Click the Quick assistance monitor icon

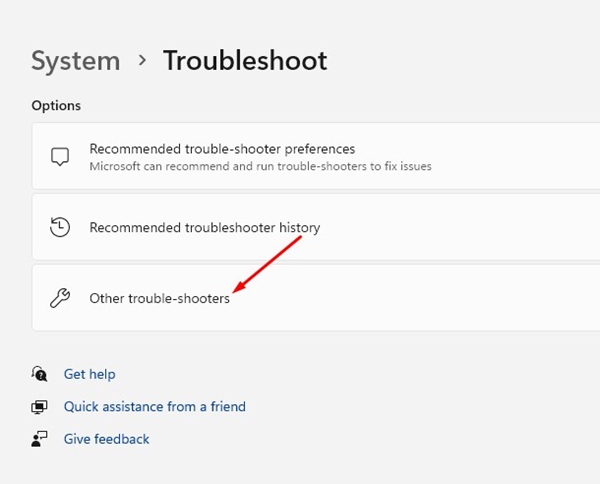point(40,407)
